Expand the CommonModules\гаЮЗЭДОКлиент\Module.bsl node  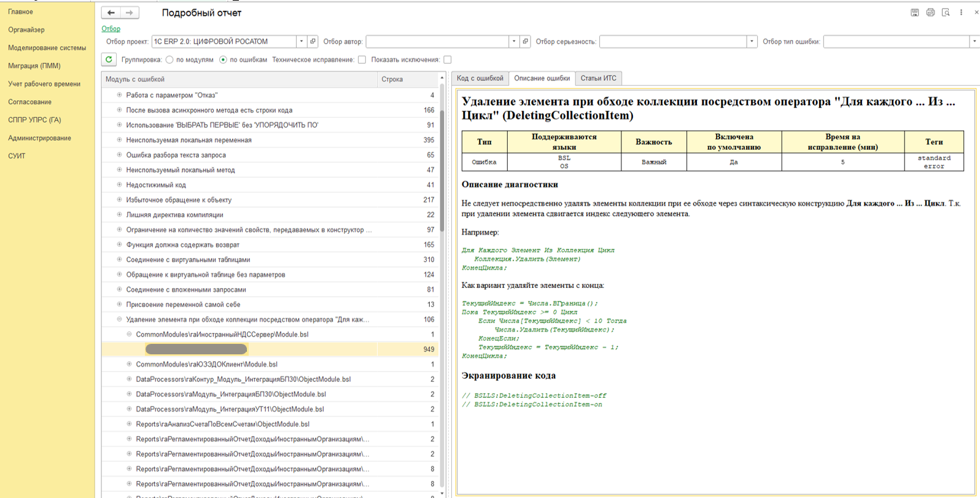click(129, 364)
